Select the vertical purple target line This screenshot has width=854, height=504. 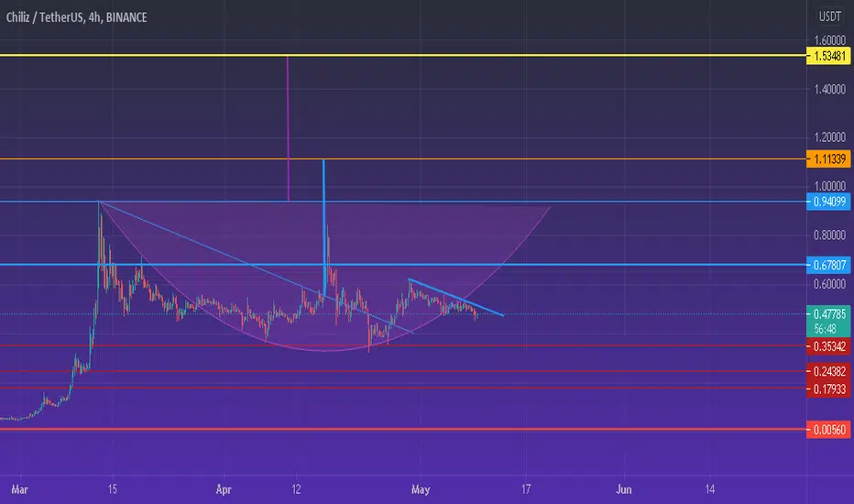click(288, 128)
